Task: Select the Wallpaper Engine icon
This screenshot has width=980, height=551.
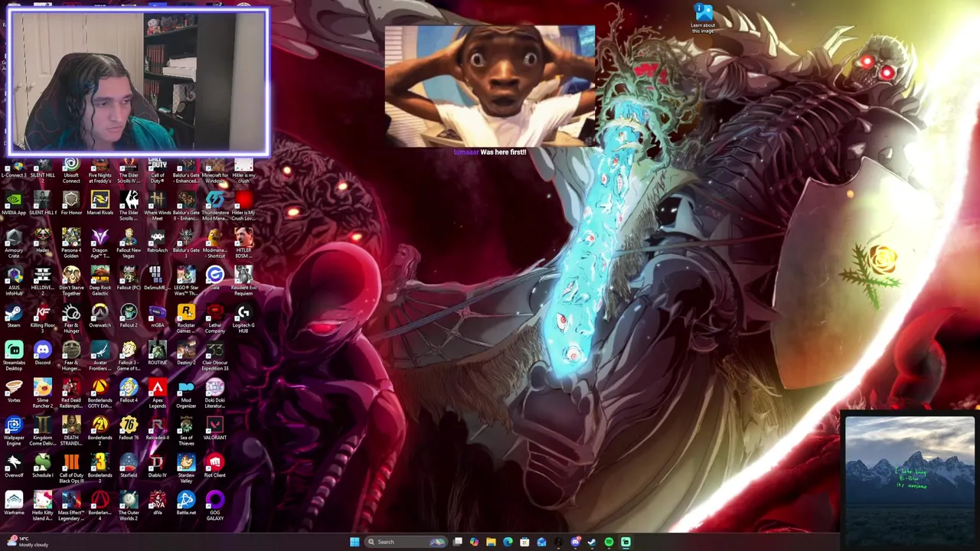Action: click(14, 432)
